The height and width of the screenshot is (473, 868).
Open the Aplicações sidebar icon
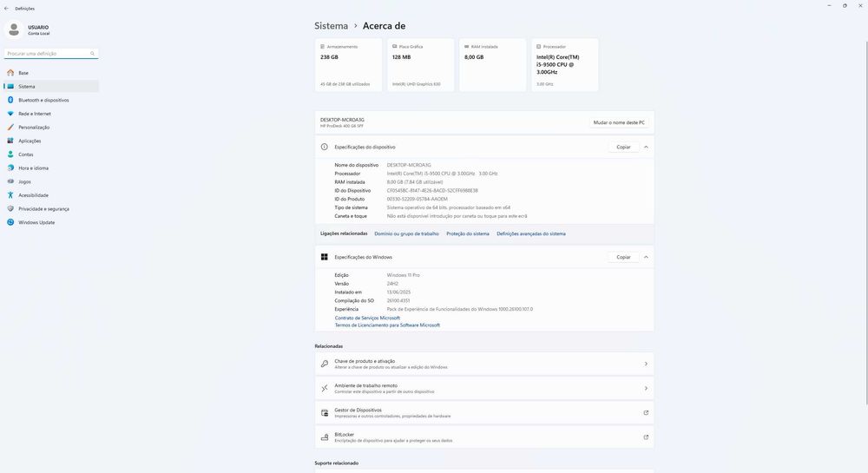point(10,141)
